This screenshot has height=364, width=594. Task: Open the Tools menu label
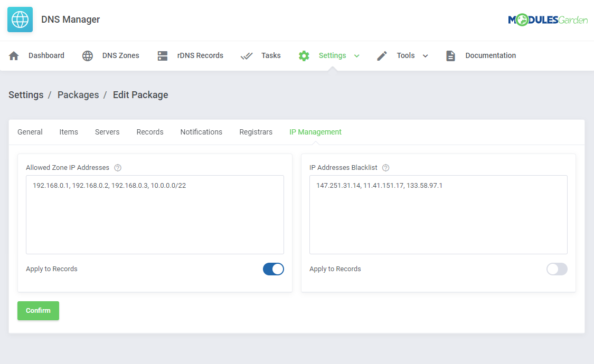point(406,55)
